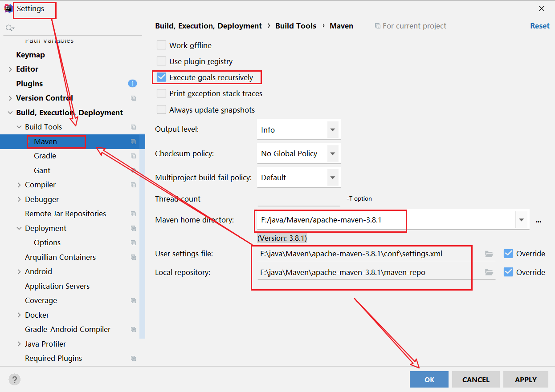555x392 pixels.
Task: Click Build Tools in the breadcrumb path
Action: click(296, 26)
